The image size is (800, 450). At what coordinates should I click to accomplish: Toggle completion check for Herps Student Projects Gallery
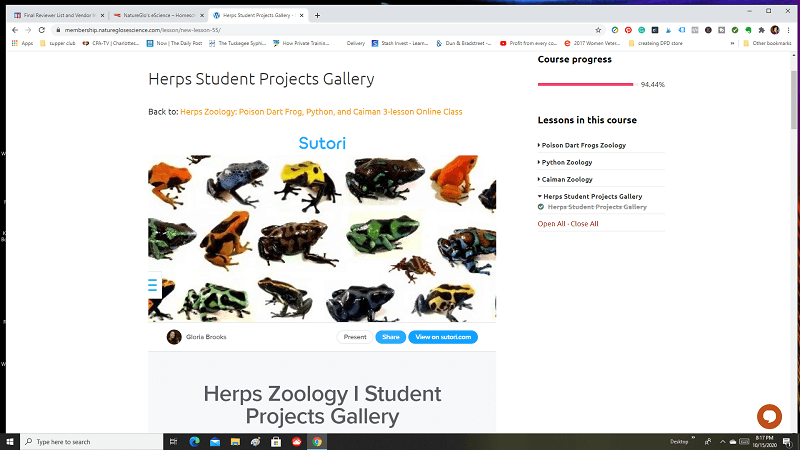(541, 207)
